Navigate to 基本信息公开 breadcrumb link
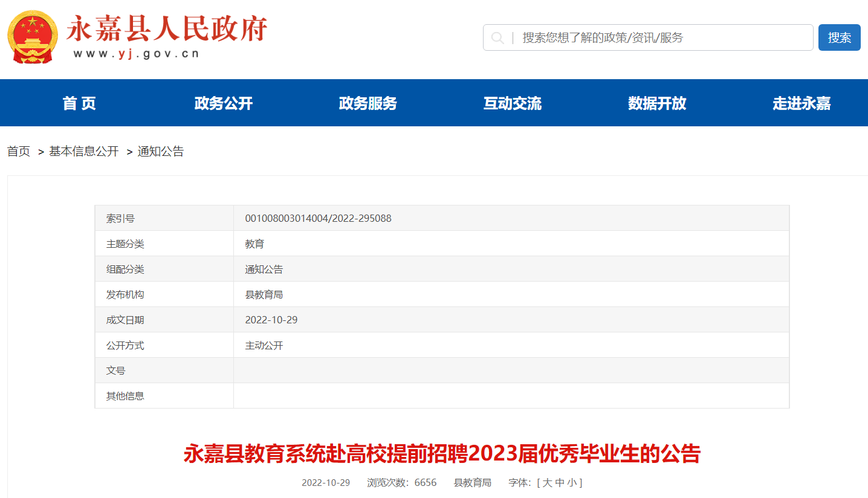 pos(84,152)
